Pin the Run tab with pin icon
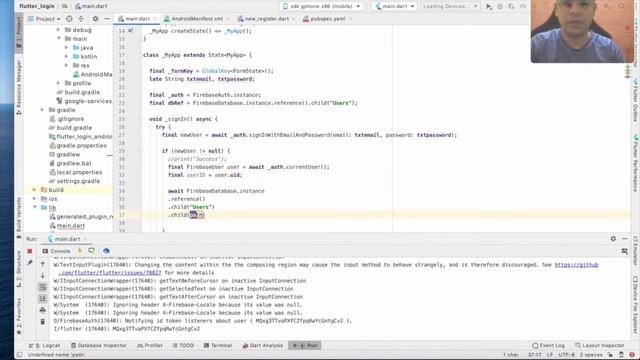The image size is (640, 360). tap(30, 263)
